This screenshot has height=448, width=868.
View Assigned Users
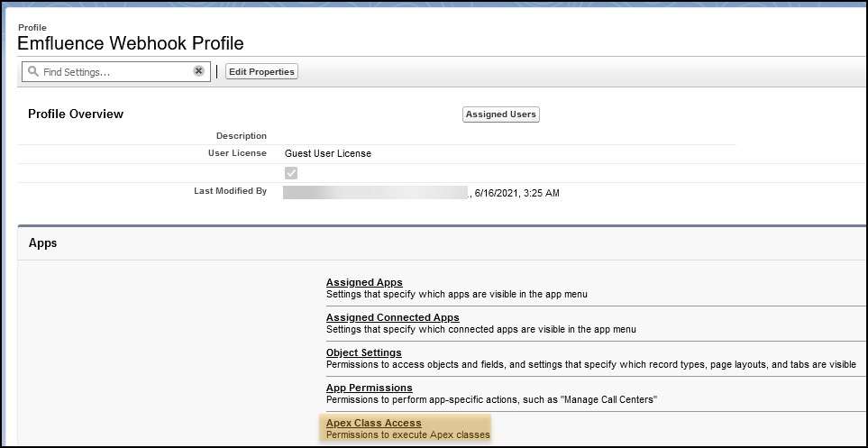[x=501, y=114]
